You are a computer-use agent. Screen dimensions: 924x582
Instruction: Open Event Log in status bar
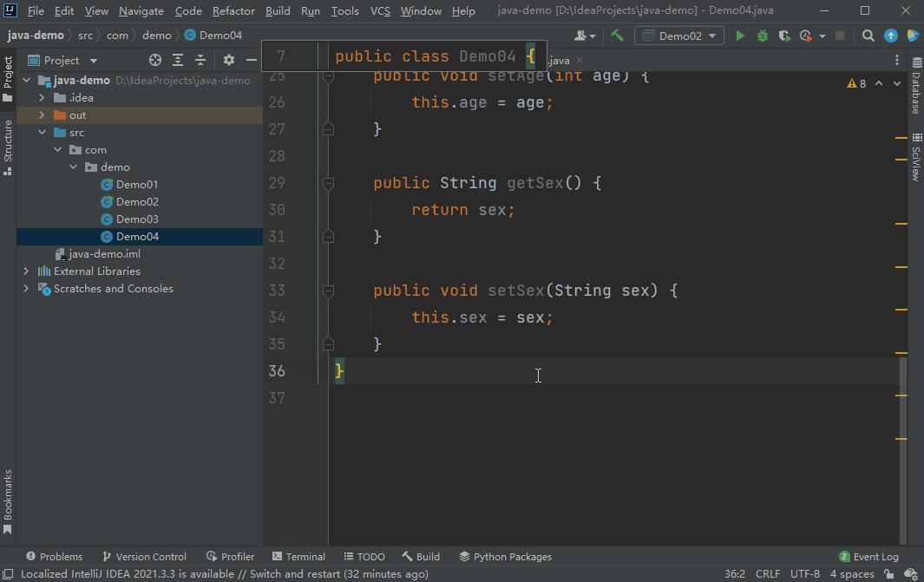pyautogui.click(x=868, y=557)
